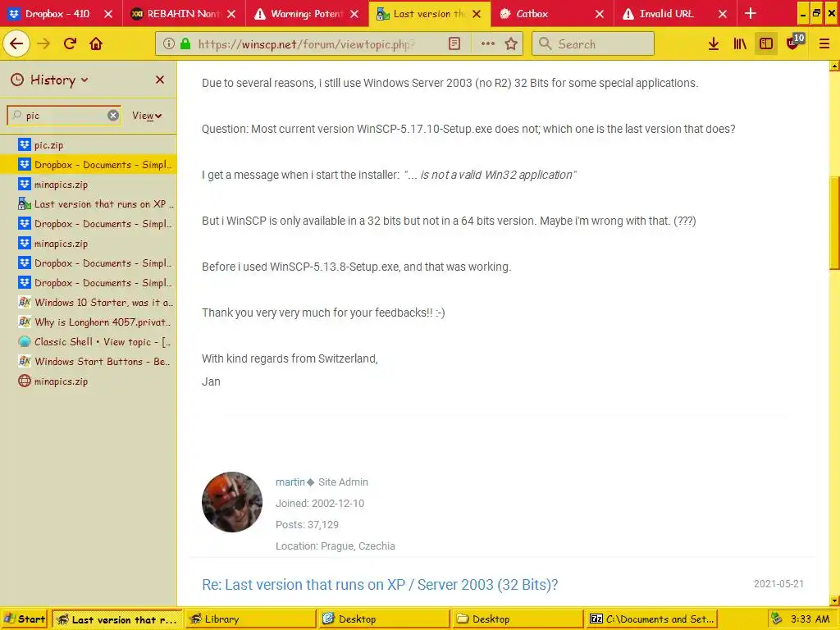Image resolution: width=840 pixels, height=630 pixels.
Task: Open the page actions three-dot menu
Action: (x=487, y=44)
